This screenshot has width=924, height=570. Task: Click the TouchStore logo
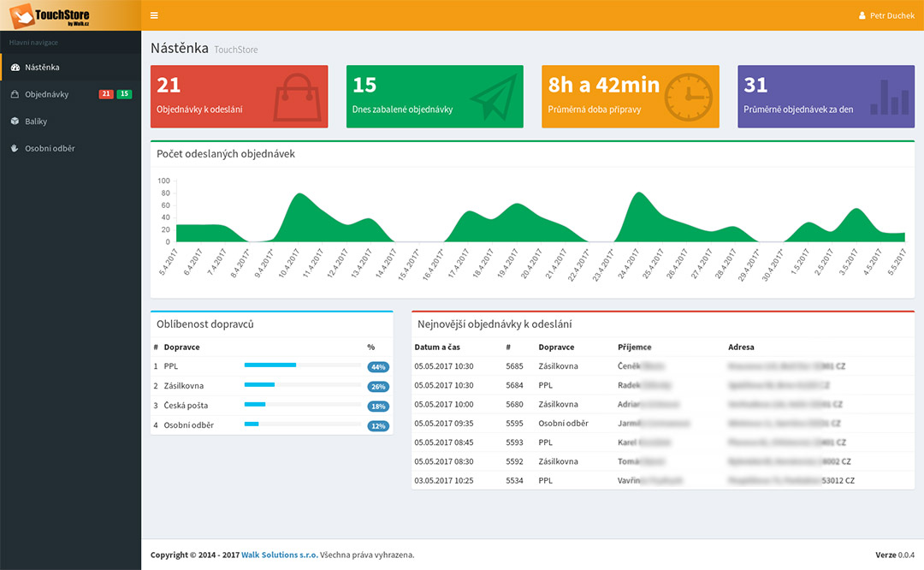point(50,15)
